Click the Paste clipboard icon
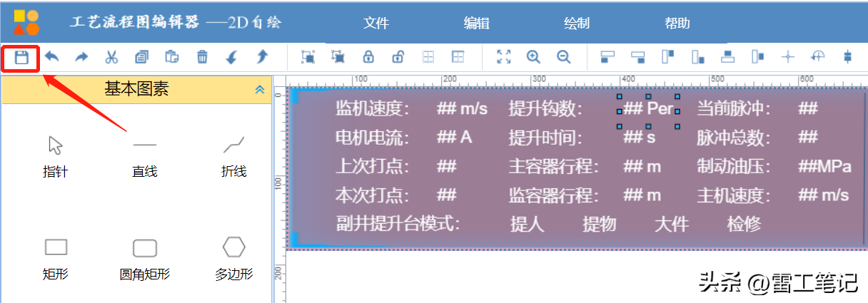This screenshot has height=303, width=868. point(171,57)
